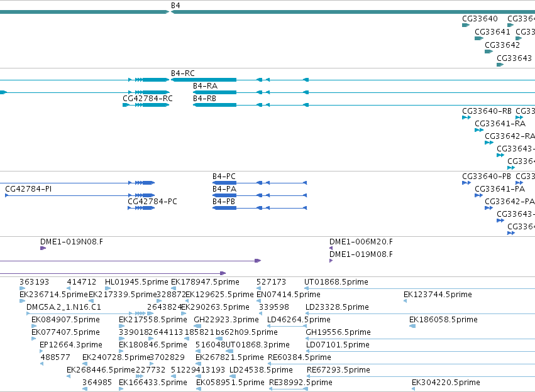Select EST label LD23328.5prime

click(x=337, y=307)
